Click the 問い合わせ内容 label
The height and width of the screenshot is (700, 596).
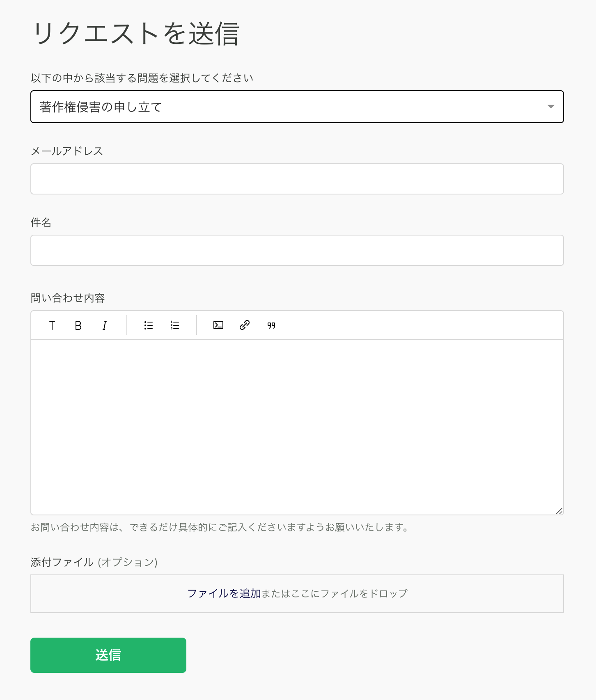68,298
